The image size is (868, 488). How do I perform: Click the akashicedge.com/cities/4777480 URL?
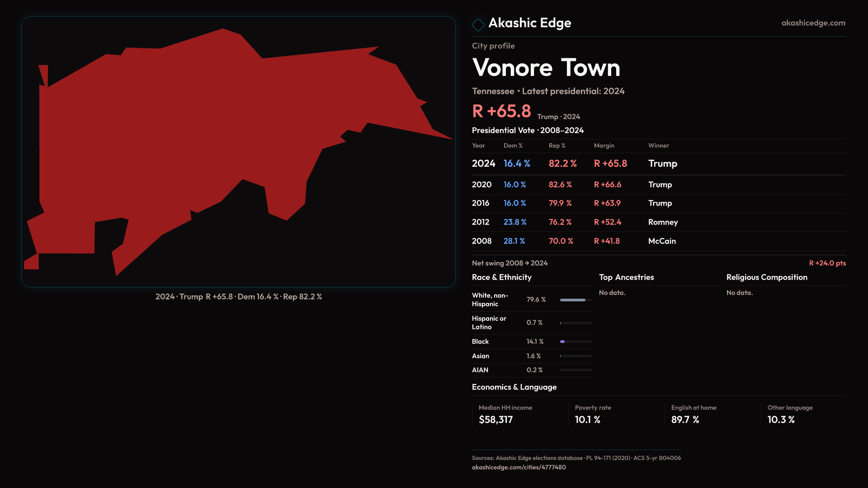pyautogui.click(x=519, y=467)
